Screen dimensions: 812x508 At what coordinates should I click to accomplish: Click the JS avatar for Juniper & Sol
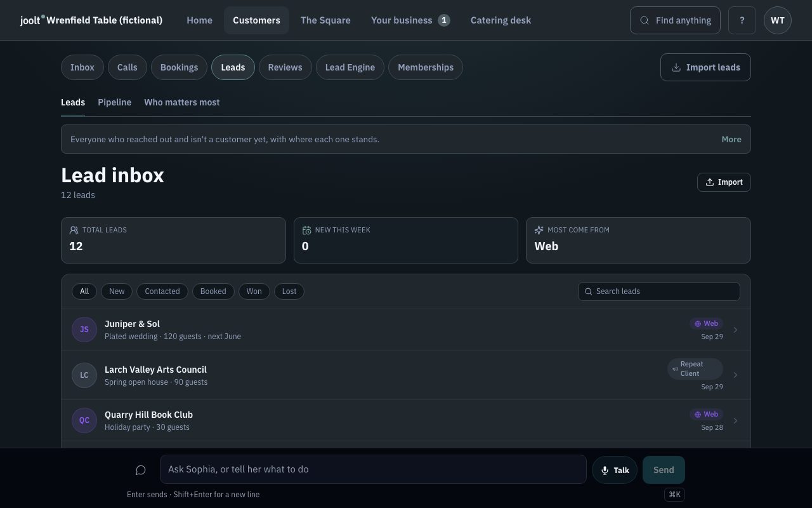(x=84, y=330)
